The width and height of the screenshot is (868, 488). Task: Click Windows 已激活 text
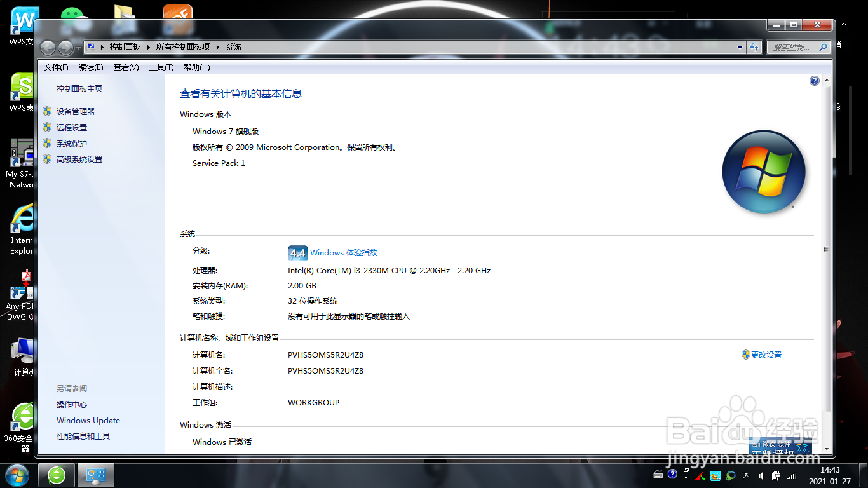click(222, 442)
